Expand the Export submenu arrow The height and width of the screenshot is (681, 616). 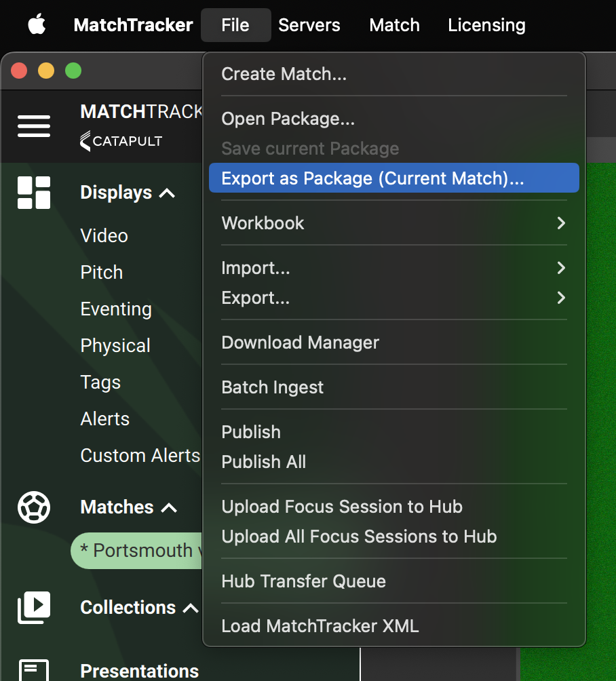[x=561, y=298]
